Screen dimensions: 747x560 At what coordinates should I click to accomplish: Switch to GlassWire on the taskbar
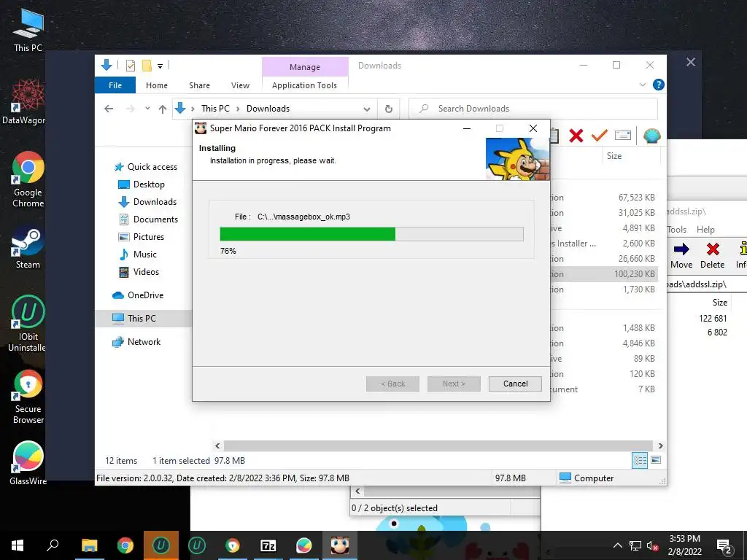pyautogui.click(x=304, y=545)
